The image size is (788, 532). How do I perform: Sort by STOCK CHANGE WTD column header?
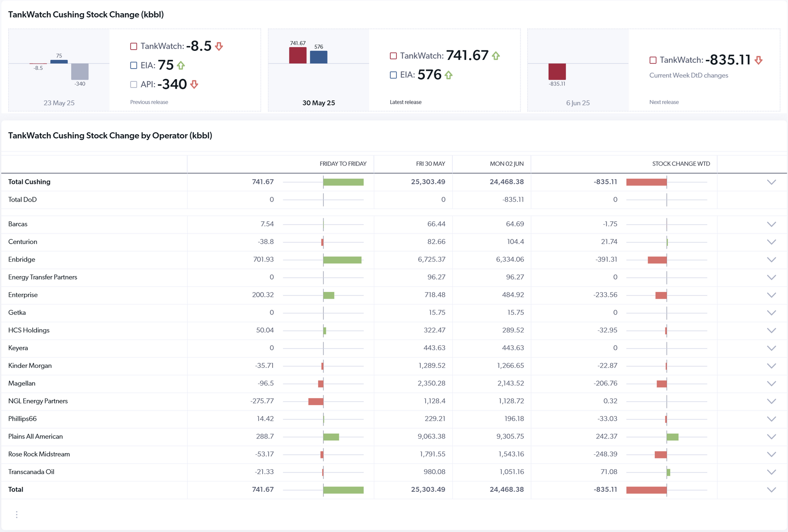(681, 164)
